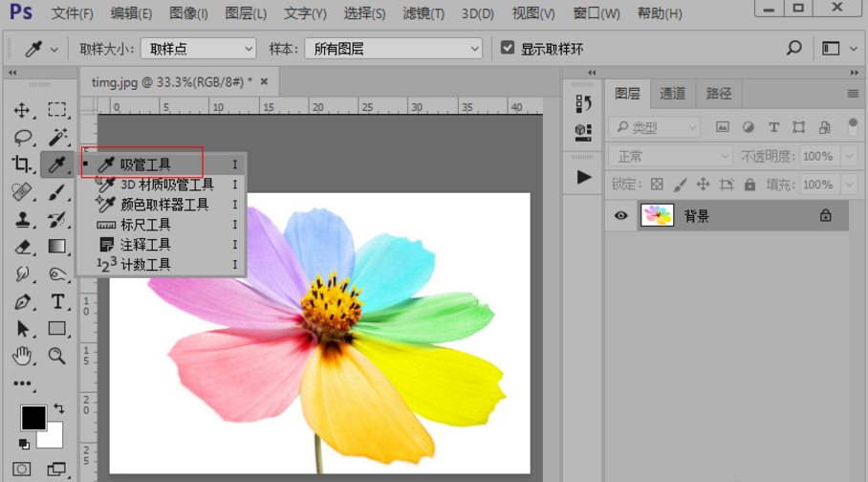Toggle lock transparent pixels icon
This screenshot has width=868, height=482.
tap(657, 185)
